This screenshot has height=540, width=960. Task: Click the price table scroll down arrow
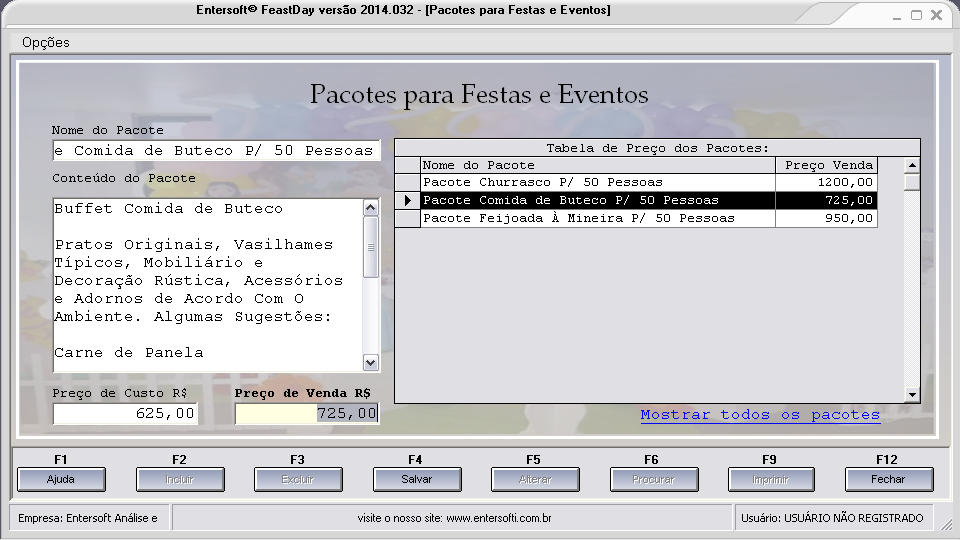coord(912,395)
